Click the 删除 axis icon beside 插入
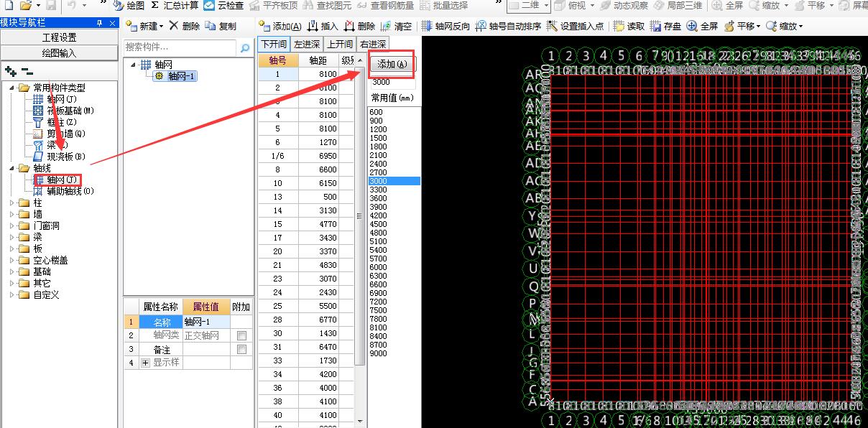The image size is (868, 428). click(x=349, y=27)
